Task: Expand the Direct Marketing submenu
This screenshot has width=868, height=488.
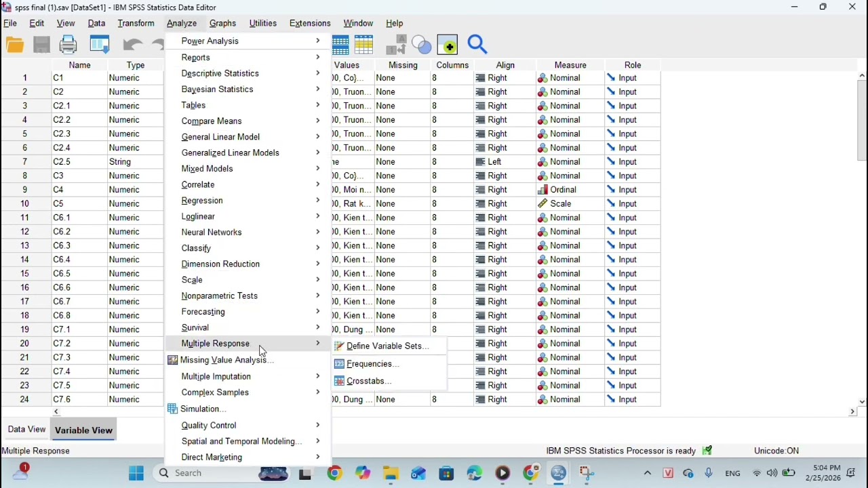Action: [248, 457]
